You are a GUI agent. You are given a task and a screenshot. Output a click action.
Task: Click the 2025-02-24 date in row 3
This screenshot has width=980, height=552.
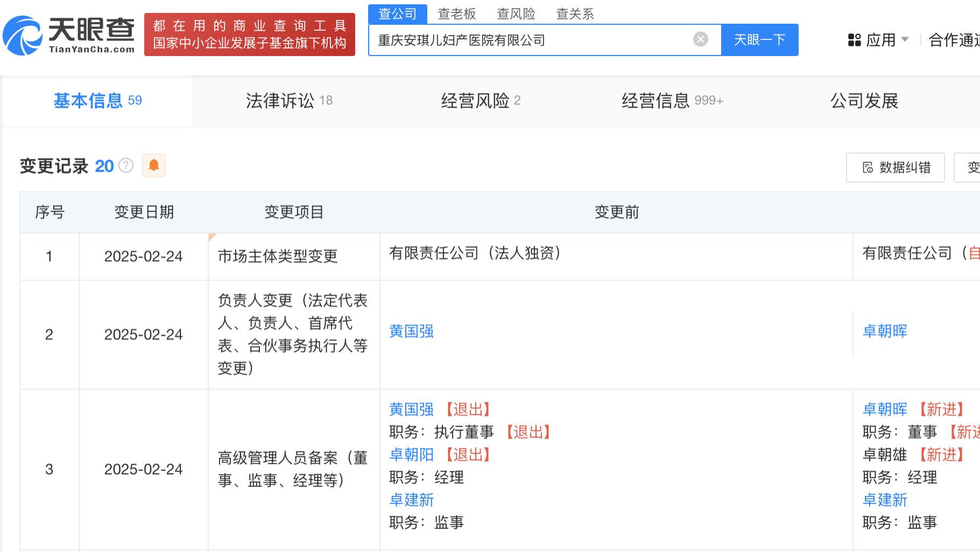pyautogui.click(x=144, y=469)
